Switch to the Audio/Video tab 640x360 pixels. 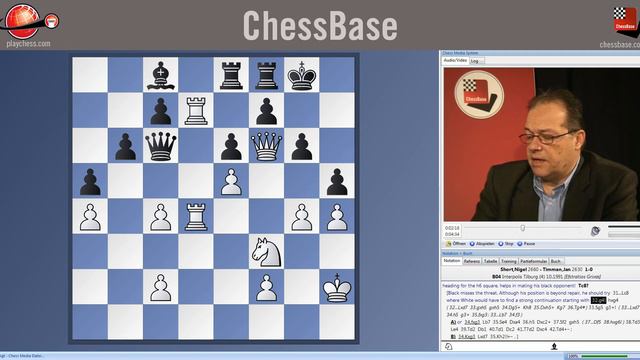[455, 60]
